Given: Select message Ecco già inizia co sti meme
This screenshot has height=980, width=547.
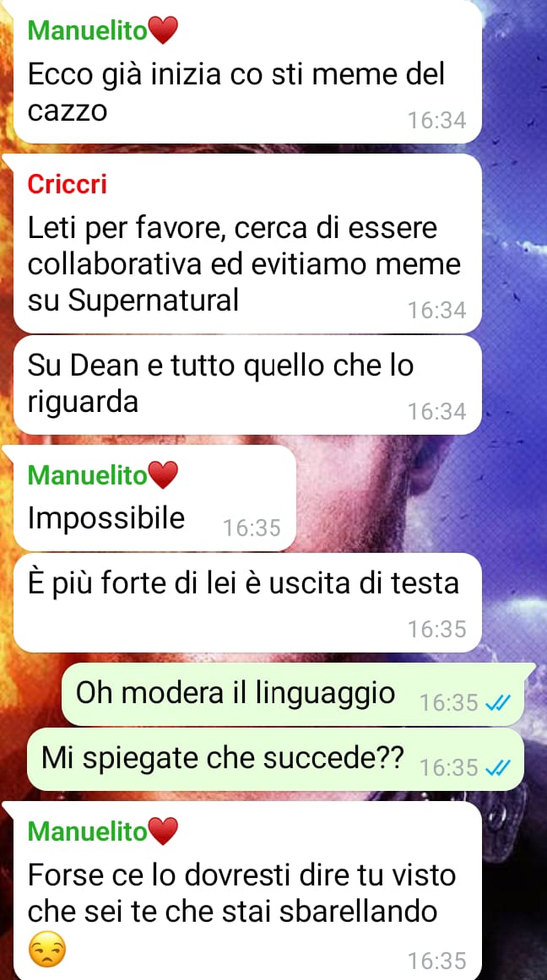Looking at the screenshot, I should [247, 72].
